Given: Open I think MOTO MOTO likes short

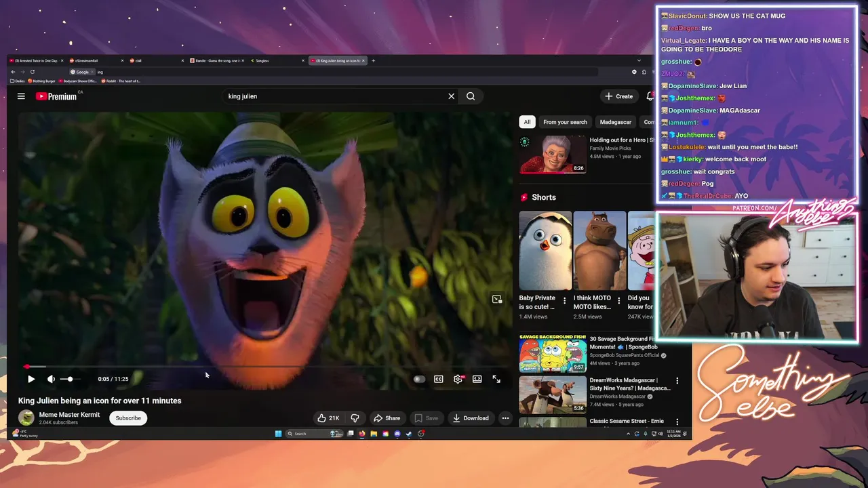Looking at the screenshot, I should 599,251.
